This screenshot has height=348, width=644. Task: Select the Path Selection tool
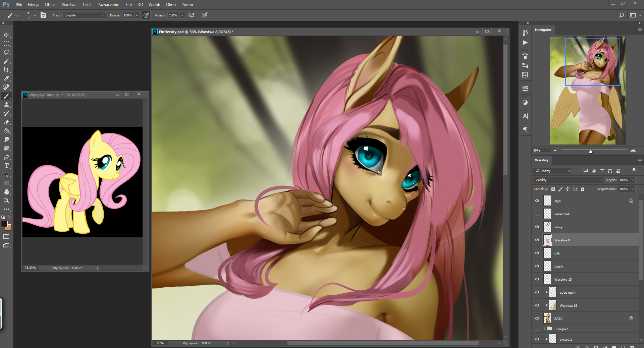tap(6, 174)
